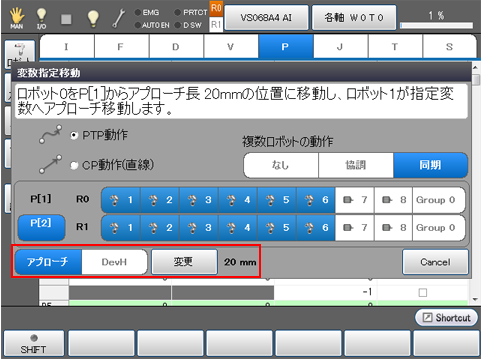Set multi-robot motion to 協調
The width and height of the screenshot is (481, 360).
point(356,165)
